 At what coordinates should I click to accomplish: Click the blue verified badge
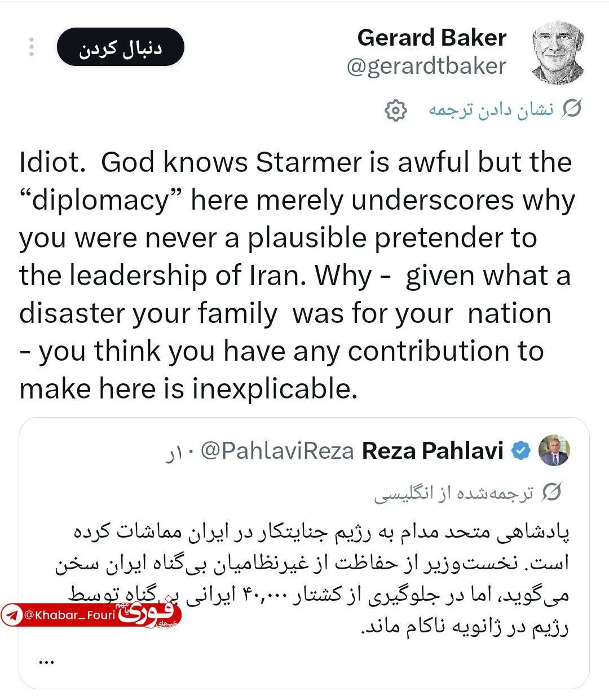[521, 451]
